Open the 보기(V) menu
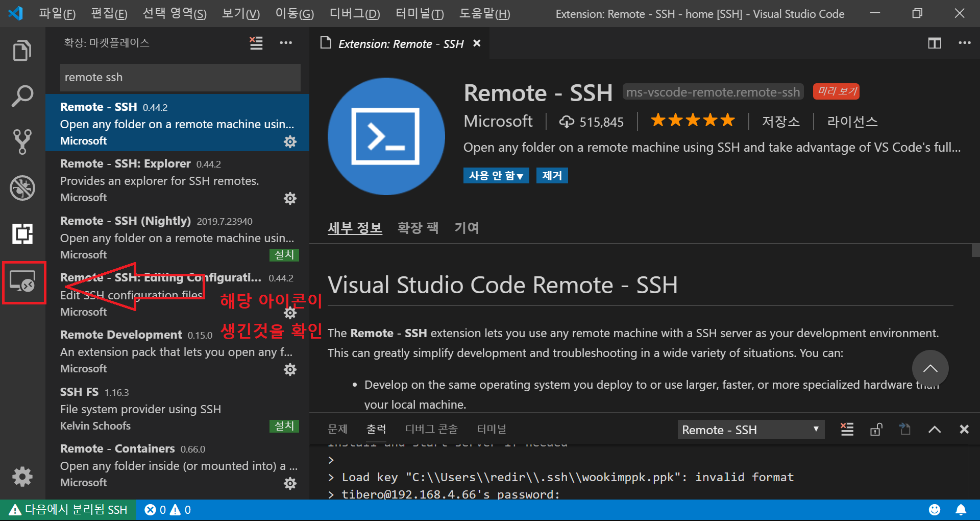The width and height of the screenshot is (980, 521). (240, 14)
